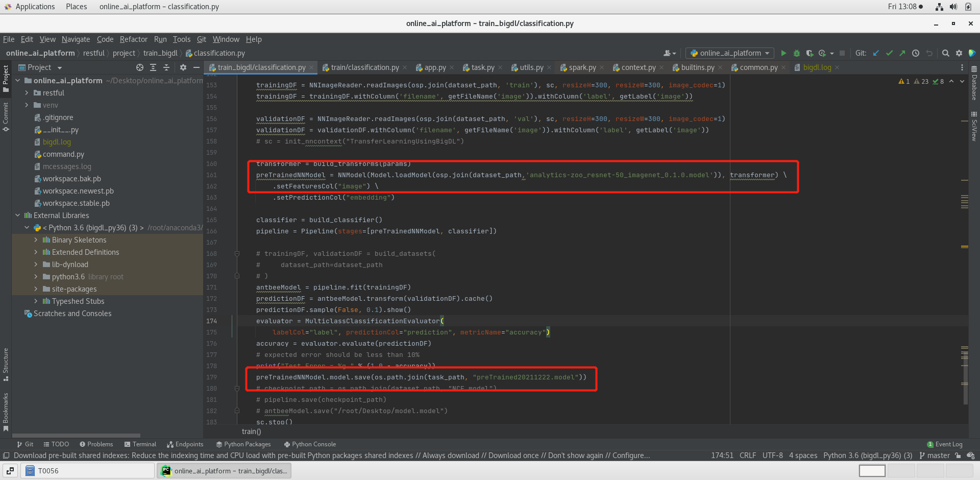This screenshot has width=980, height=480.
Task: Open Search Everywhere with the magnifier icon
Action: 946,53
